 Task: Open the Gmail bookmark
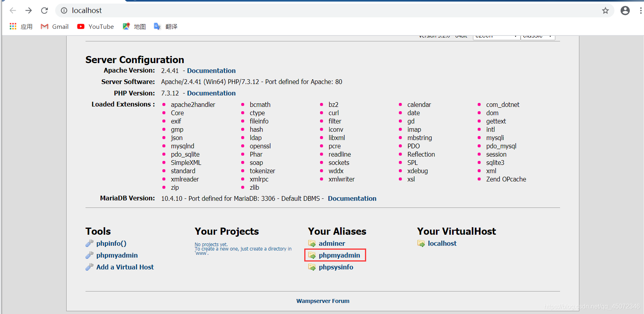55,26
